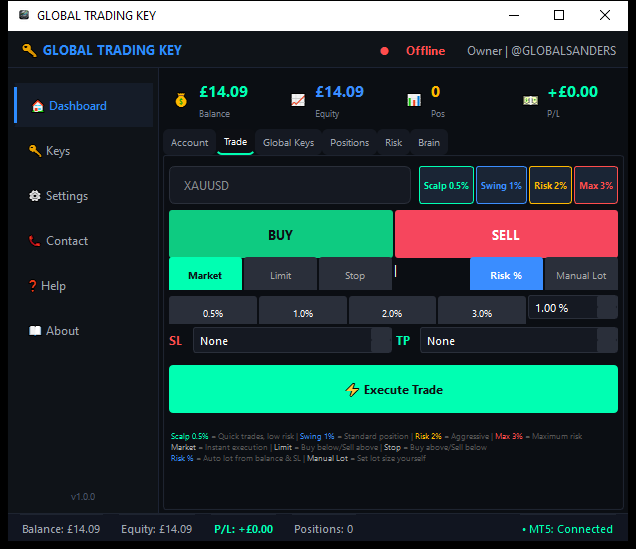Set risk to 3.0% quick button
Viewport: 636px width, 549px height.
pyautogui.click(x=482, y=311)
